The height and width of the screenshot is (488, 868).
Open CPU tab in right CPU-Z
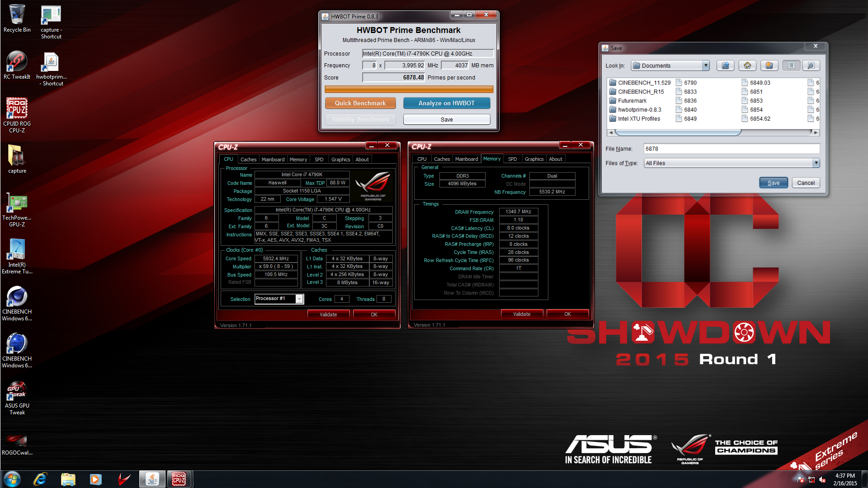pyautogui.click(x=422, y=159)
